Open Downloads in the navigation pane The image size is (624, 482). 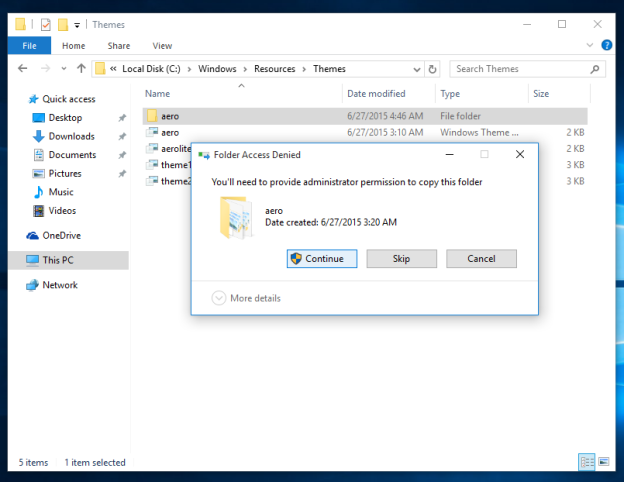coord(71,136)
